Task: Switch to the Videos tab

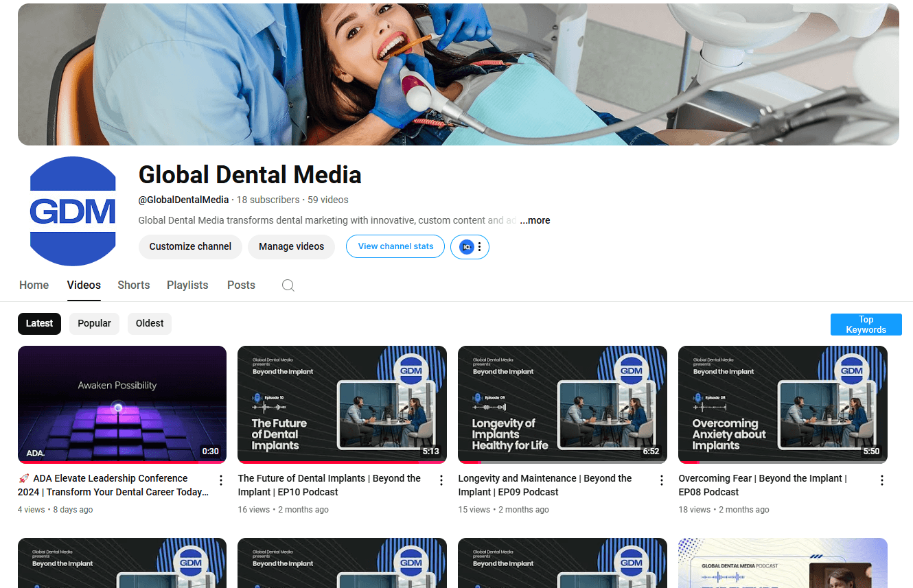Action: 84,285
